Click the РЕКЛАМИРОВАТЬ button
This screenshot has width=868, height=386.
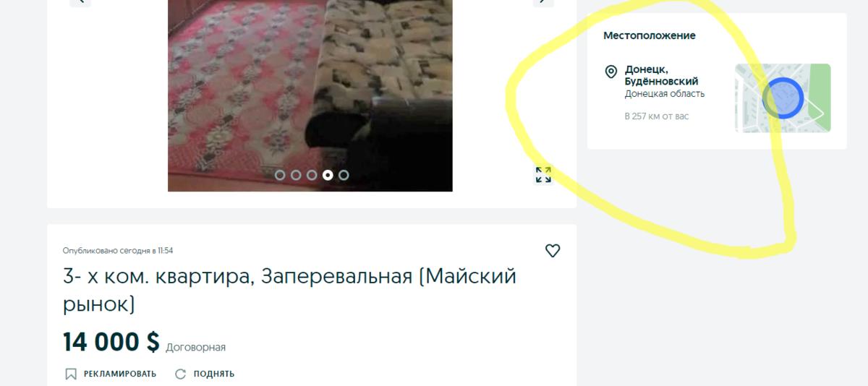111,374
